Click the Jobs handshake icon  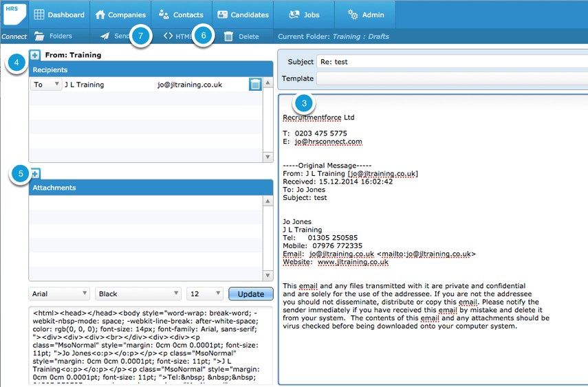click(294, 14)
